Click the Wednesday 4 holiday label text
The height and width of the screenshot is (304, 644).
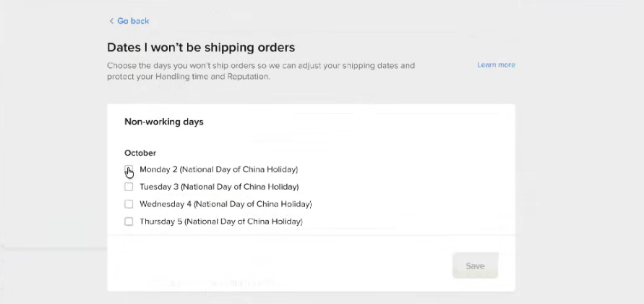(x=226, y=204)
